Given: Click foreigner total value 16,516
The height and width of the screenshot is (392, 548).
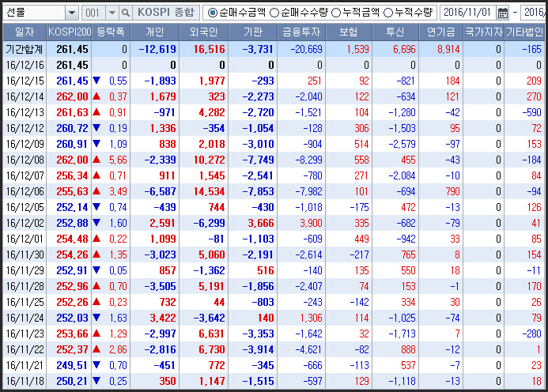Looking at the screenshot, I should (x=210, y=49).
